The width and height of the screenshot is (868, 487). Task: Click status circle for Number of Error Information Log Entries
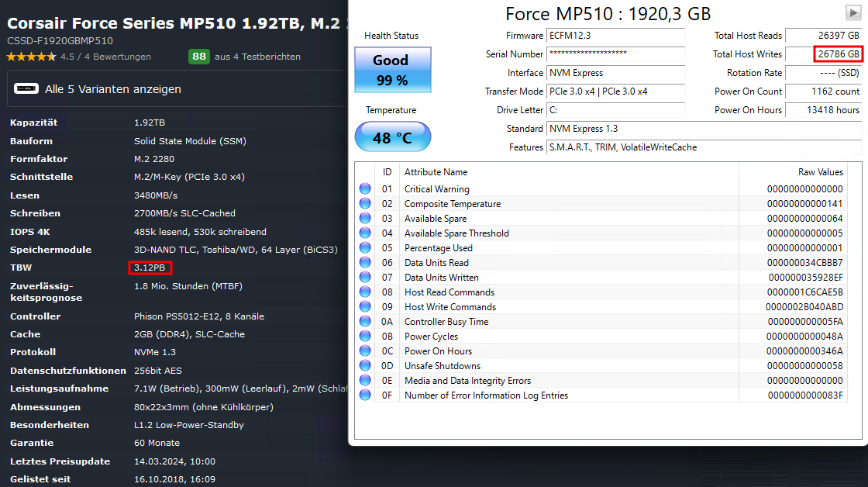pyautogui.click(x=365, y=395)
